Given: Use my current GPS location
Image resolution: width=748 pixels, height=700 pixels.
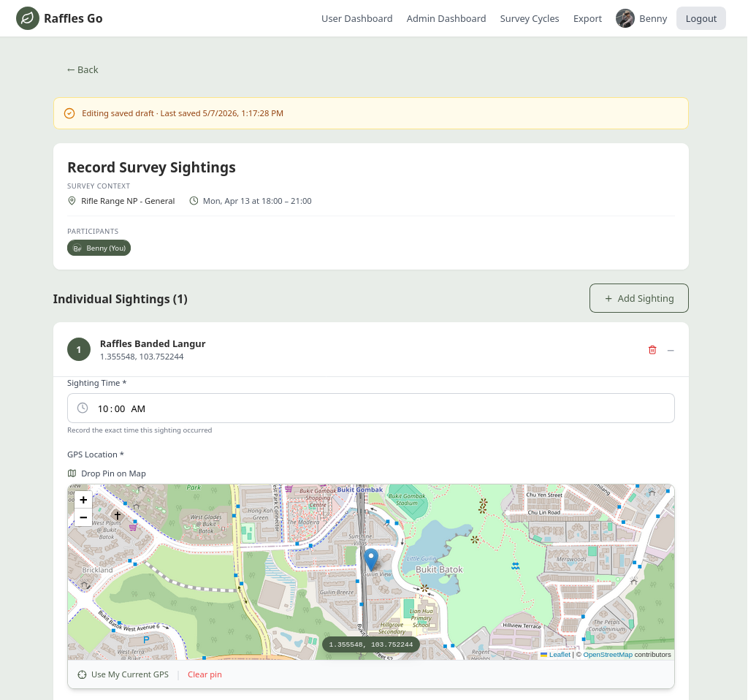Looking at the screenshot, I should (123, 674).
